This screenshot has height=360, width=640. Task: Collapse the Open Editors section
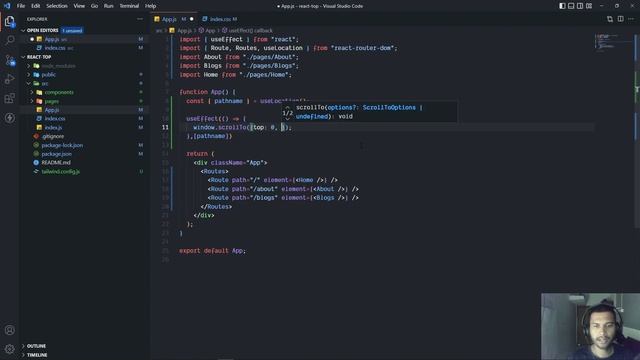point(23,31)
